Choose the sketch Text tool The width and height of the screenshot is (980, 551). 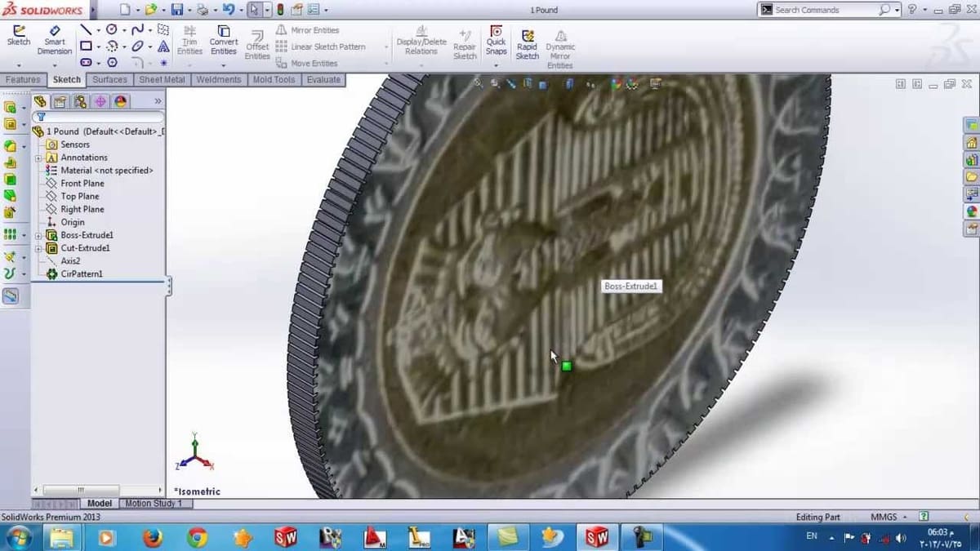pyautogui.click(x=163, y=47)
